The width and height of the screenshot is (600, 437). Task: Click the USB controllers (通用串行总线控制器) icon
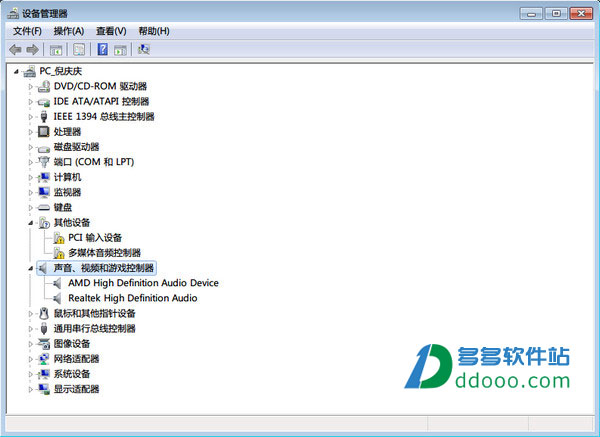[x=44, y=329]
